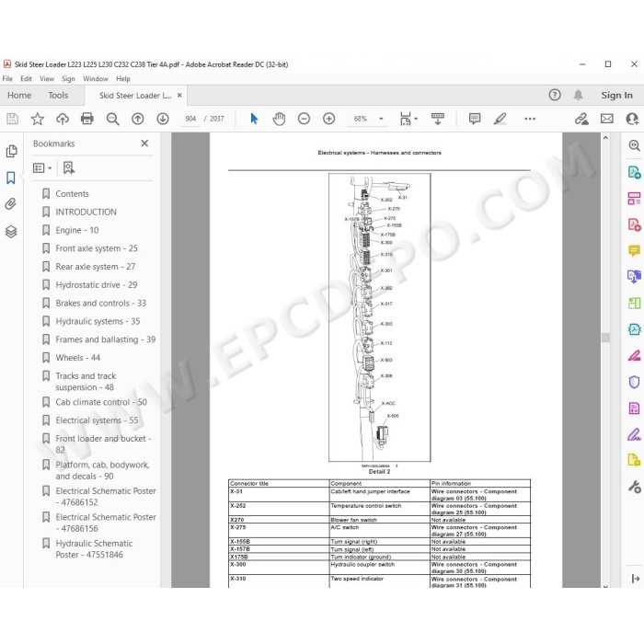Image resolution: width=644 pixels, height=644 pixels.
Task: Open the Contents bookmark
Action: point(73,194)
